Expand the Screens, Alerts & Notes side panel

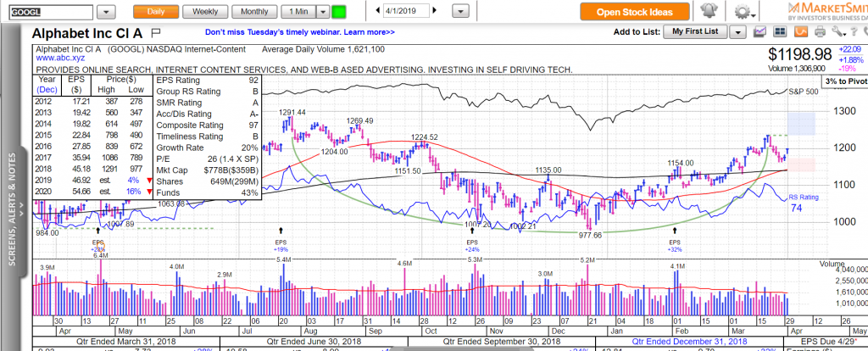12,209
